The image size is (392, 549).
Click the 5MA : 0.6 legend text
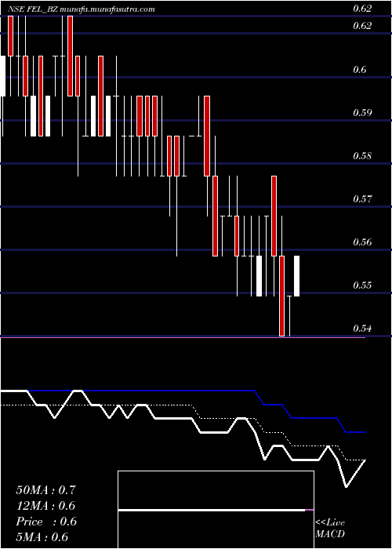point(42,537)
